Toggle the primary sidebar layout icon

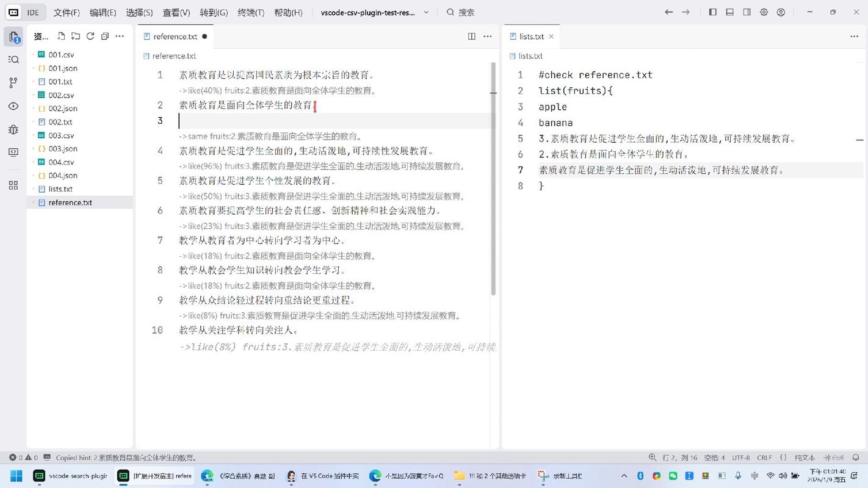coord(713,12)
